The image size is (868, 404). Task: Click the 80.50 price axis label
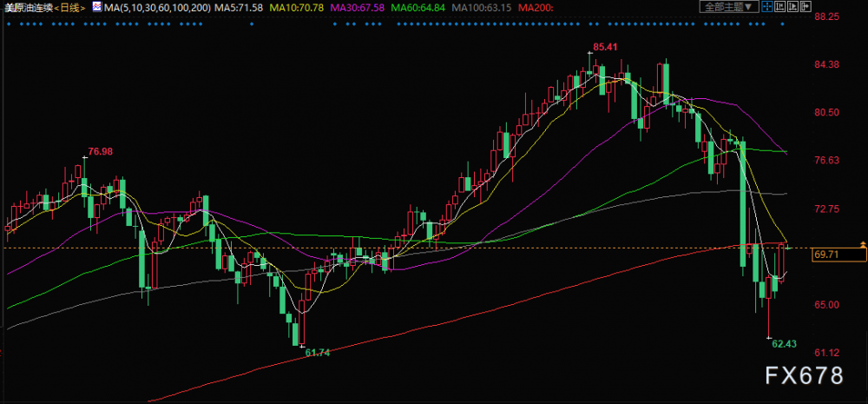point(828,112)
